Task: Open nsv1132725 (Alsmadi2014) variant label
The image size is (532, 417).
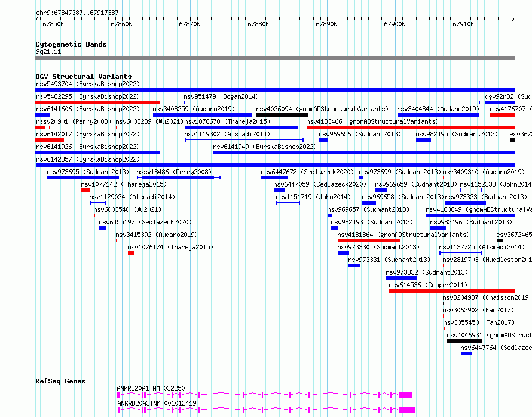Action: click(x=482, y=247)
